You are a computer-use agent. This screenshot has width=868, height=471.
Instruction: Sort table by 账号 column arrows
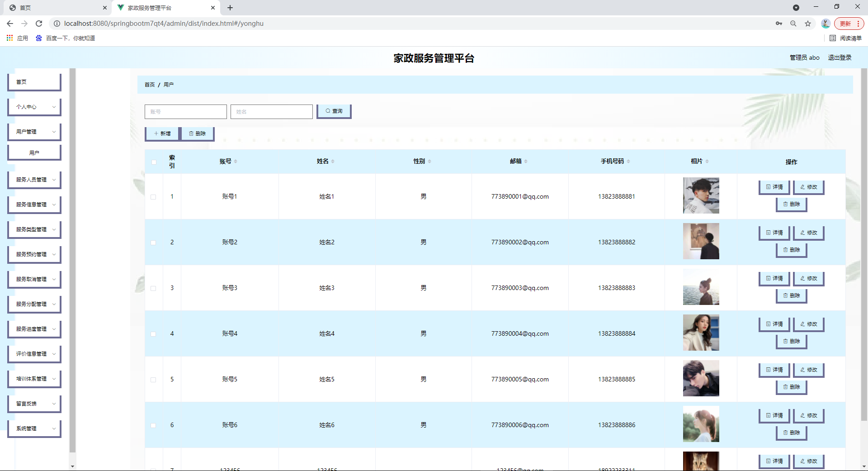(x=236, y=162)
